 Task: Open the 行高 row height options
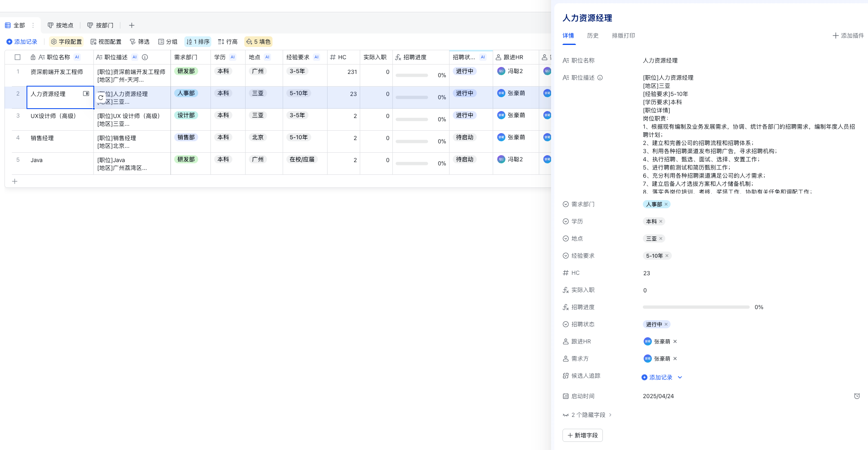[x=228, y=41]
